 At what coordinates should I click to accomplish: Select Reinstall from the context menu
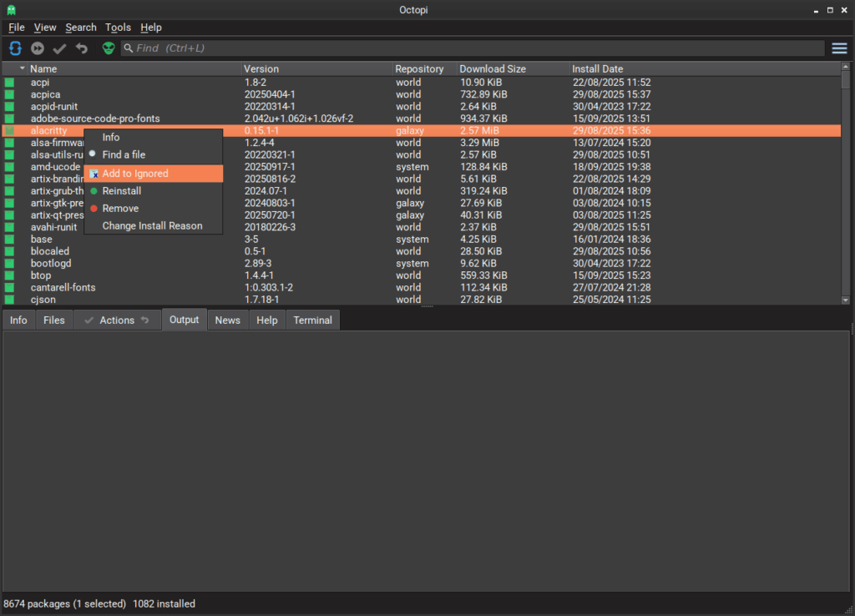(121, 191)
